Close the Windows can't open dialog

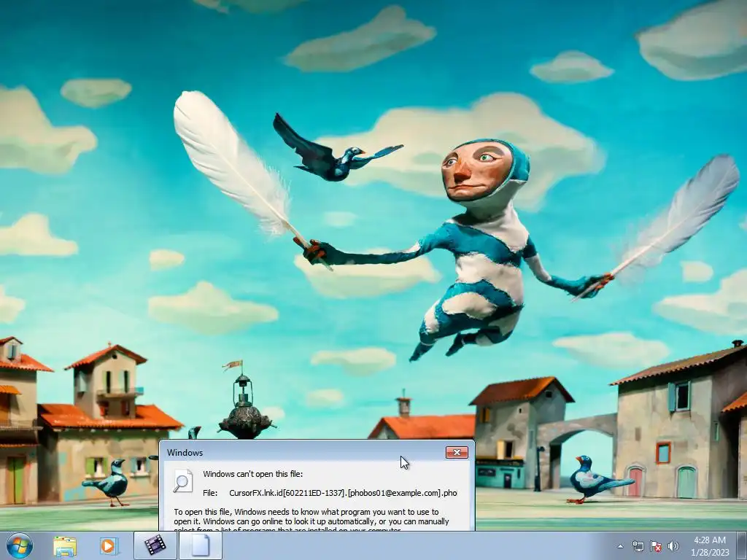(457, 452)
